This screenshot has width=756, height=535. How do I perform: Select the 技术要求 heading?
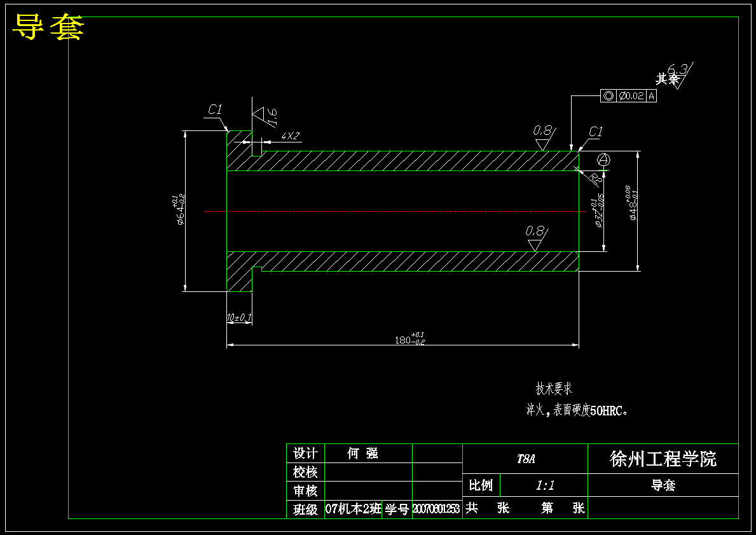pyautogui.click(x=554, y=388)
